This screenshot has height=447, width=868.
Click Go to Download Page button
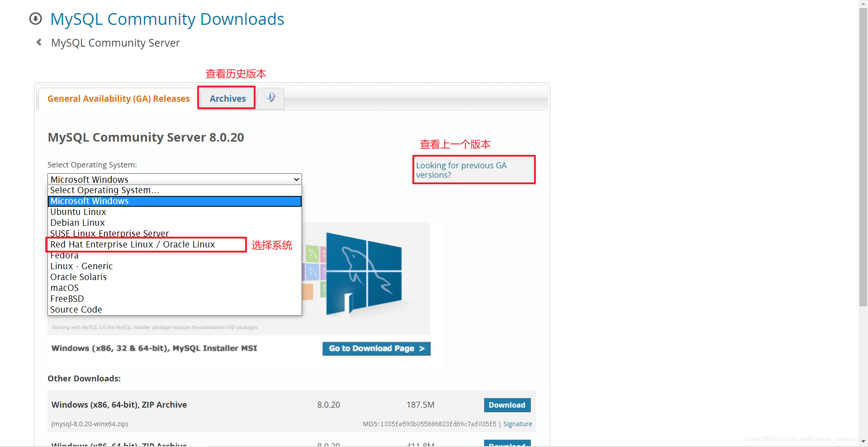pos(376,348)
